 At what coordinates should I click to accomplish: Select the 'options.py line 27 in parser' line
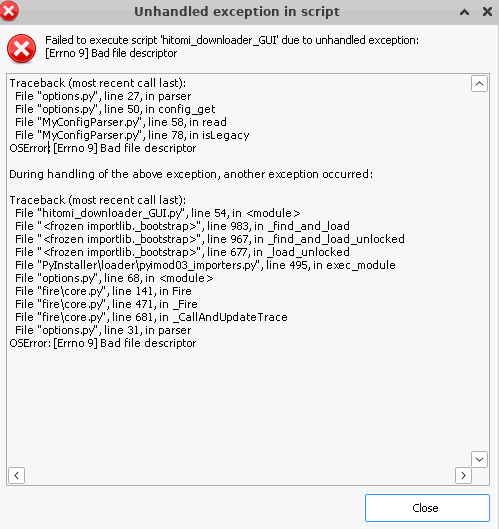click(x=103, y=96)
